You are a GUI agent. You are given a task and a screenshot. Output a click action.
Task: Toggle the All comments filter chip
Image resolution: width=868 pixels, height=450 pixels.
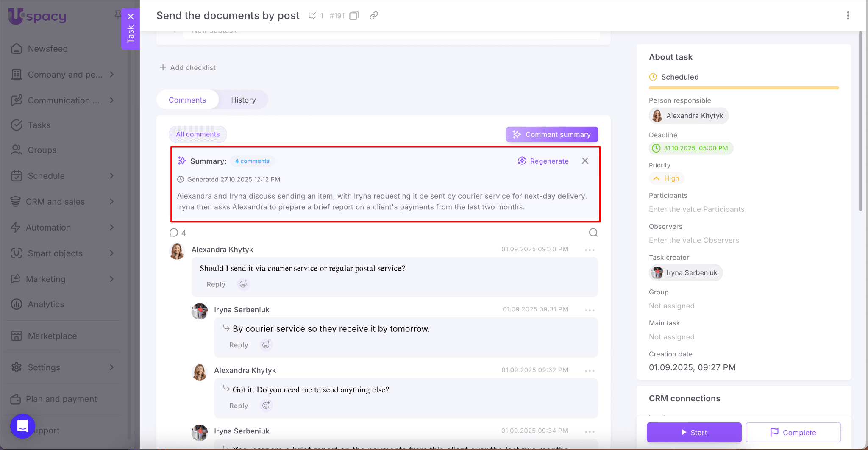point(198,134)
